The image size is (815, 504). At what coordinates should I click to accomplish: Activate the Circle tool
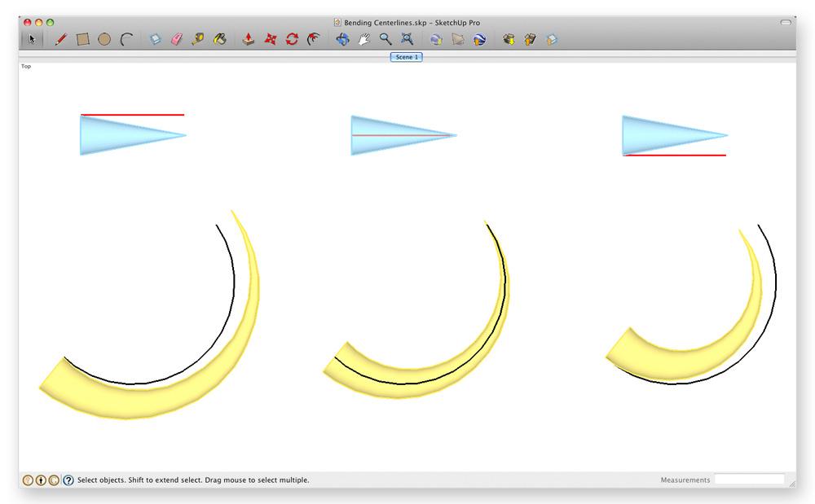(104, 39)
